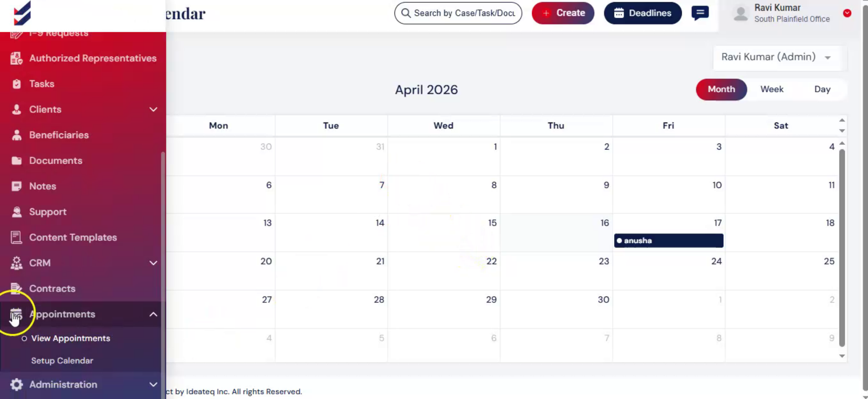Click the Clients person icon
This screenshot has height=399, width=868.
point(16,109)
